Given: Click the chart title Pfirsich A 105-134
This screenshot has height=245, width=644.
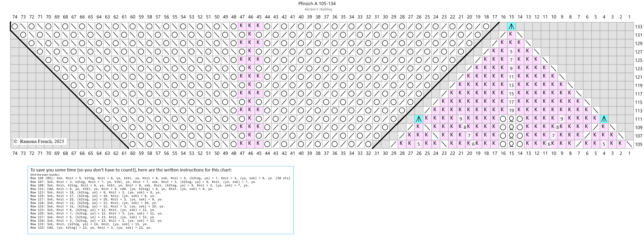Looking at the screenshot, I should (317, 4).
